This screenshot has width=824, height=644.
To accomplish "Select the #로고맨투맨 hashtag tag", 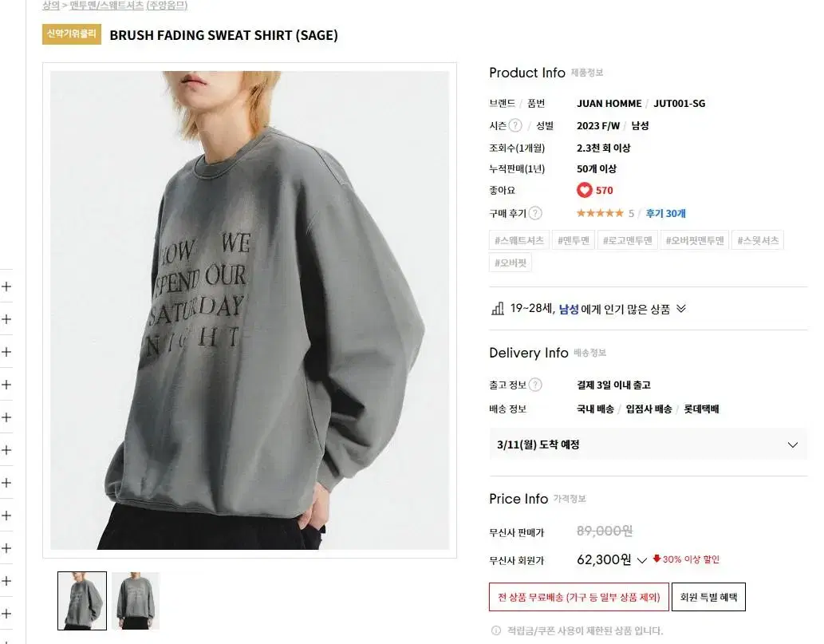I will pos(628,240).
